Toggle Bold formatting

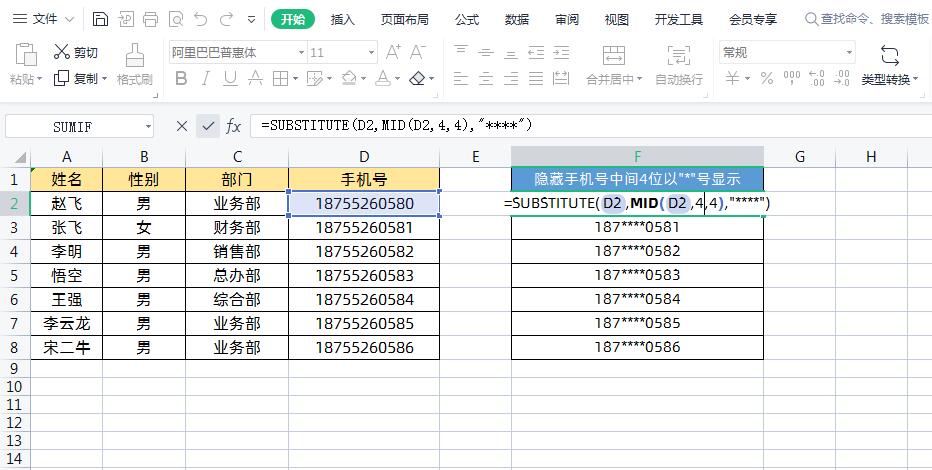point(181,78)
